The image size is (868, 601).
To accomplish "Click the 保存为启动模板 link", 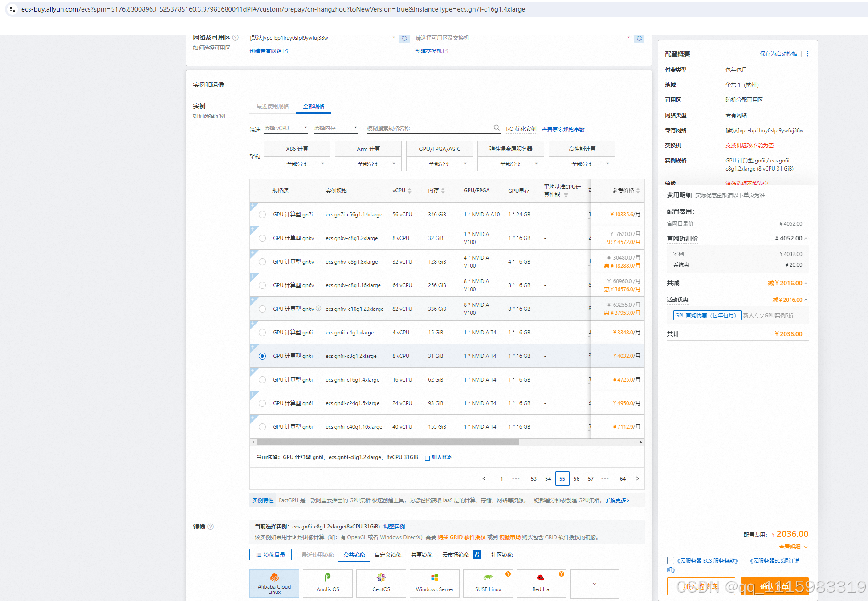I will [x=778, y=54].
